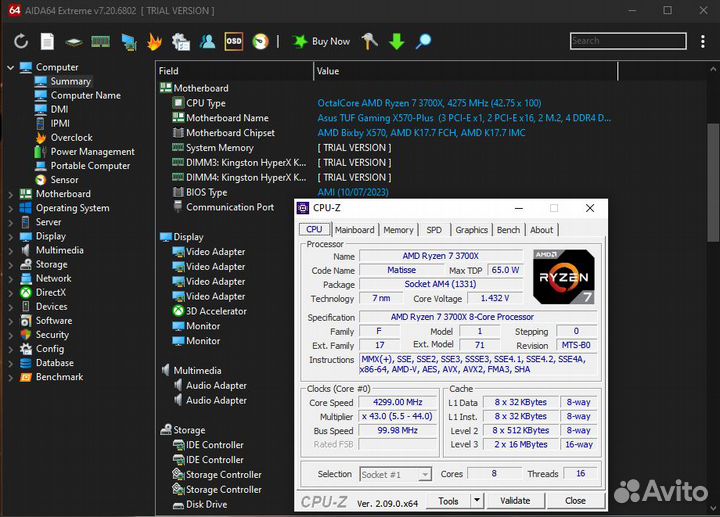Open the Report document icon in toolbar
Screen dimensions: 720x517
(47, 41)
